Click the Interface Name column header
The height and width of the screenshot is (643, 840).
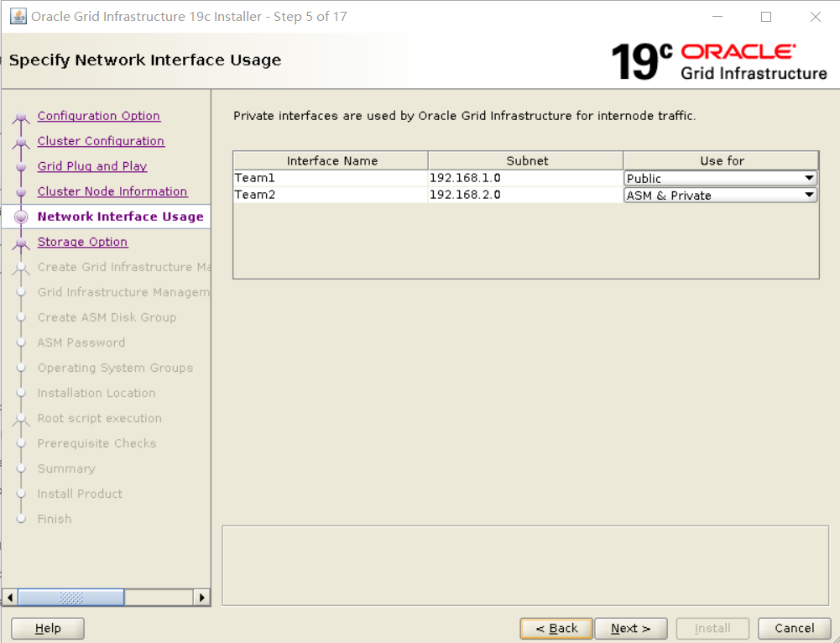point(331,161)
